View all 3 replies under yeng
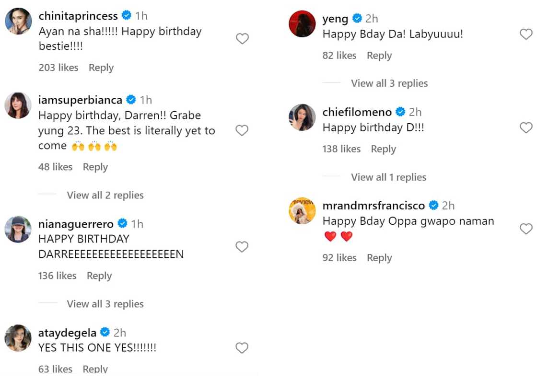Screen dimensions: 537x392 [389, 83]
